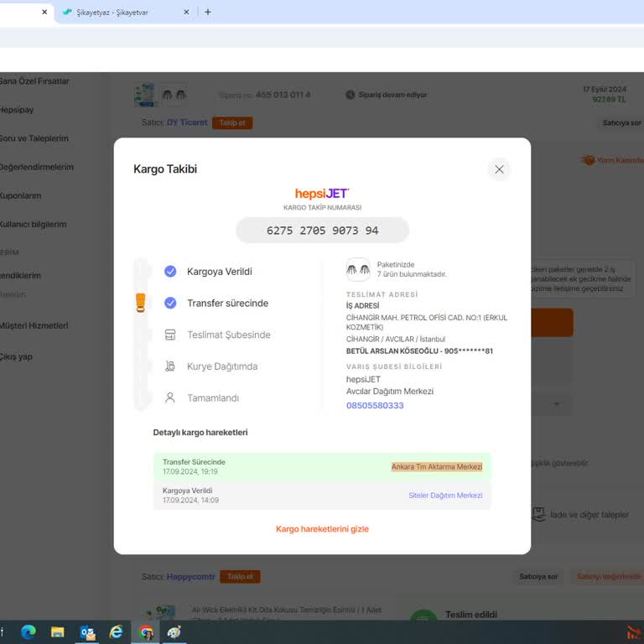Click the Air Wick product title
Image resolution: width=644 pixels, height=644 pixels.
coord(286,610)
